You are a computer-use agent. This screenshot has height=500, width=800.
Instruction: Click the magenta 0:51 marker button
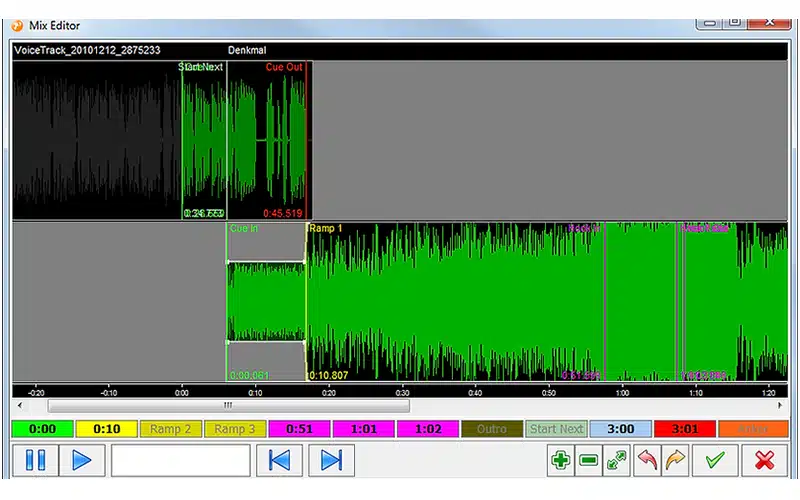(299, 429)
